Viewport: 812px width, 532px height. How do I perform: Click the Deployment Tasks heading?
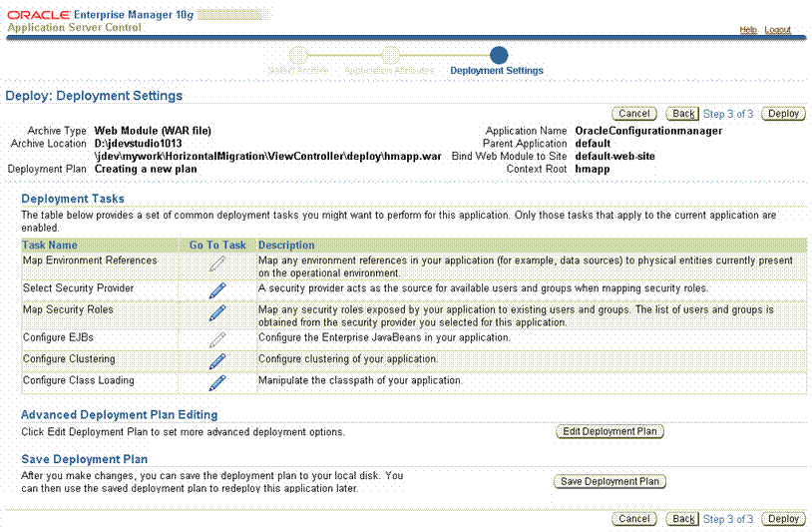click(73, 199)
